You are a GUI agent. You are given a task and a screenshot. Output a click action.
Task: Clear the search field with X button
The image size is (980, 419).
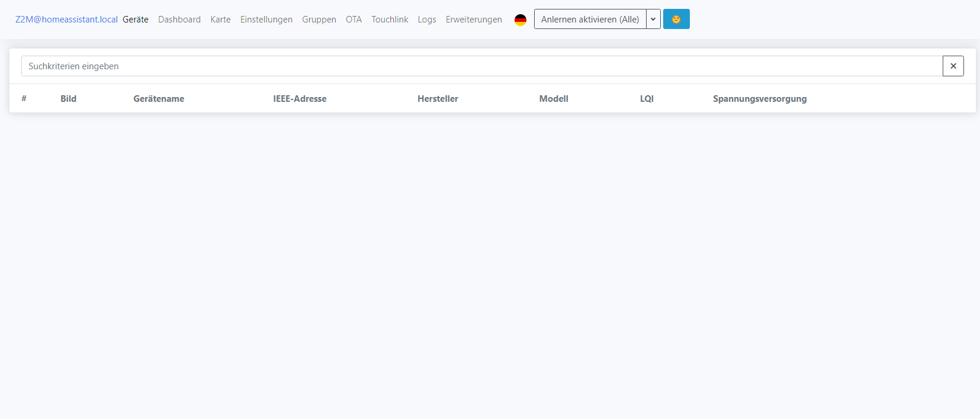pos(953,66)
